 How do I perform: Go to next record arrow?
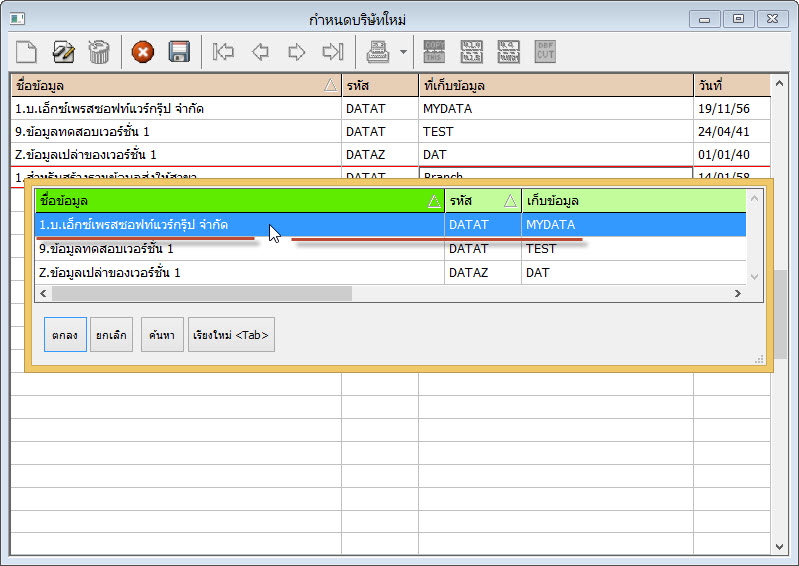pos(297,52)
